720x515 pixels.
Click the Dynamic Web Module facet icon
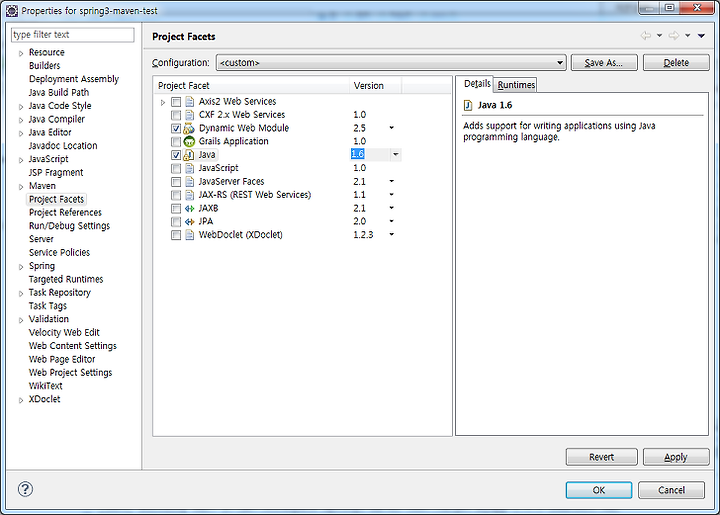tap(189, 128)
